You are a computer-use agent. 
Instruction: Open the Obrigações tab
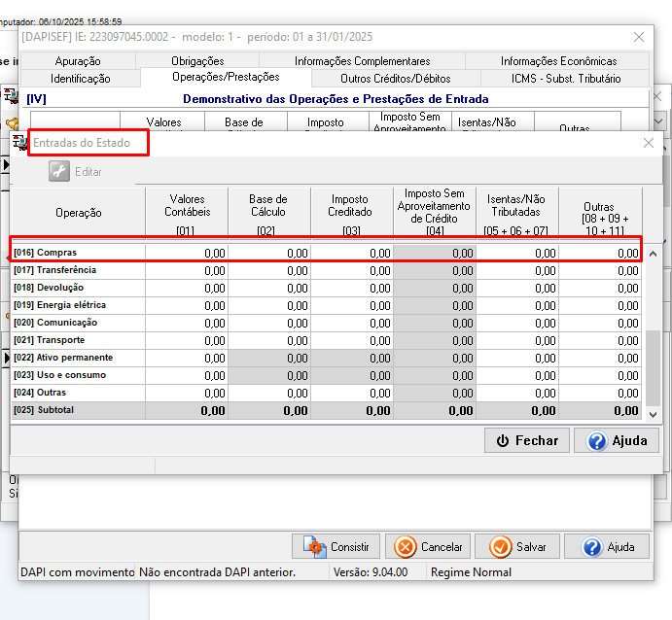click(197, 61)
